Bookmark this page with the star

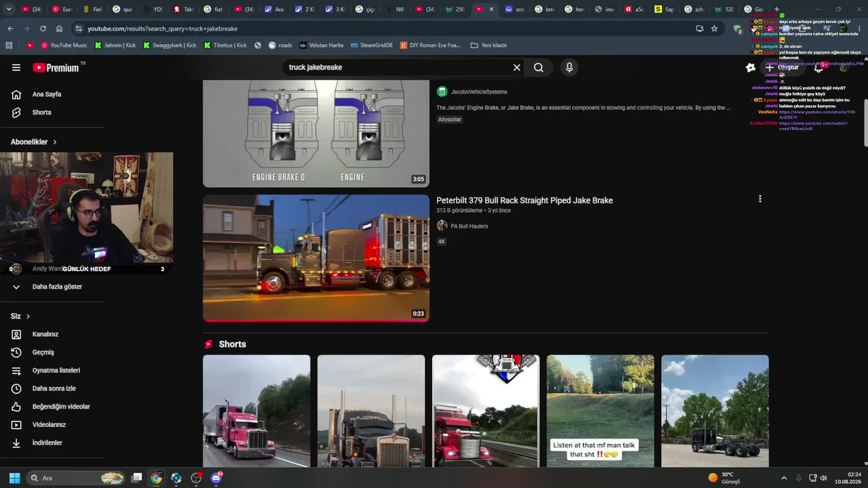click(x=714, y=28)
